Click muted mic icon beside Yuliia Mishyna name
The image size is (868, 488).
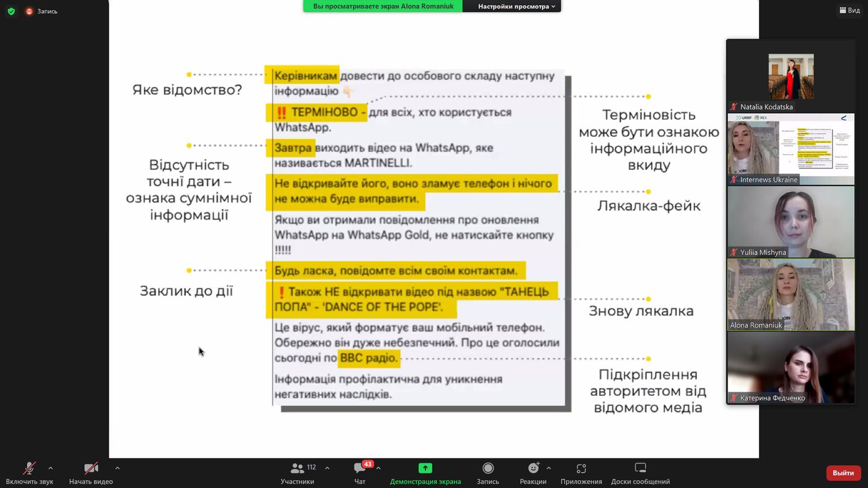734,252
